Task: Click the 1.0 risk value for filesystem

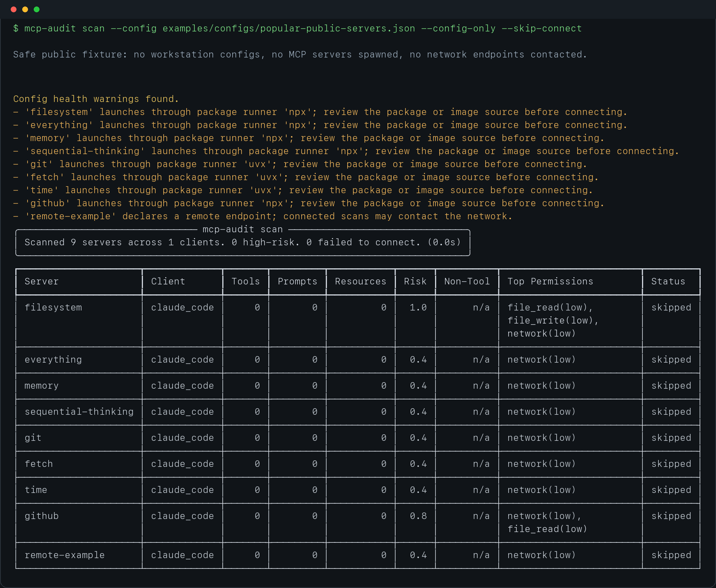Action: coord(418,307)
